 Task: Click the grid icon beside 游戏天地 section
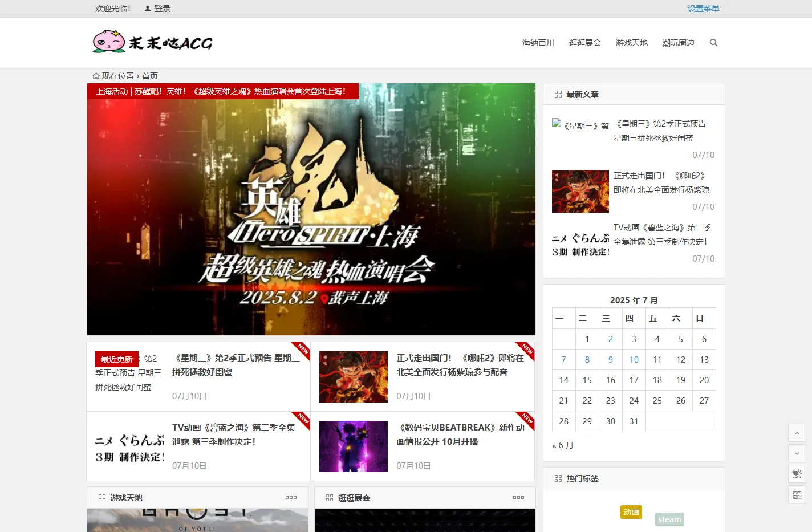102,498
